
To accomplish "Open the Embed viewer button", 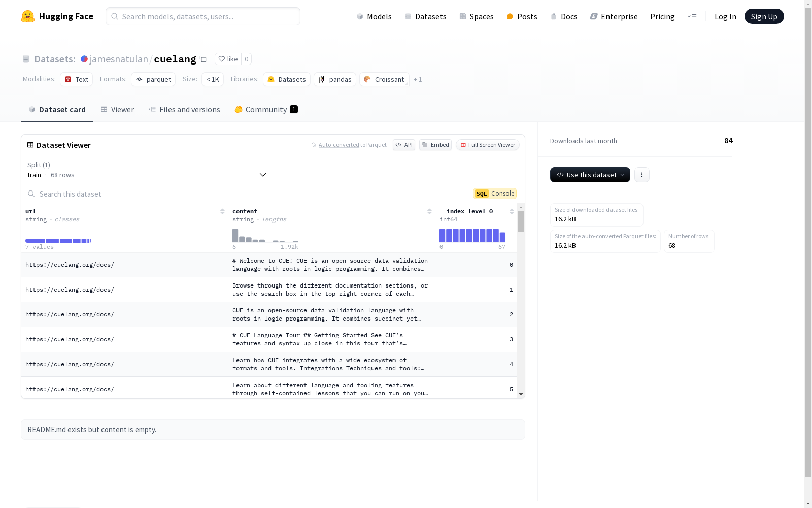I will [435, 145].
